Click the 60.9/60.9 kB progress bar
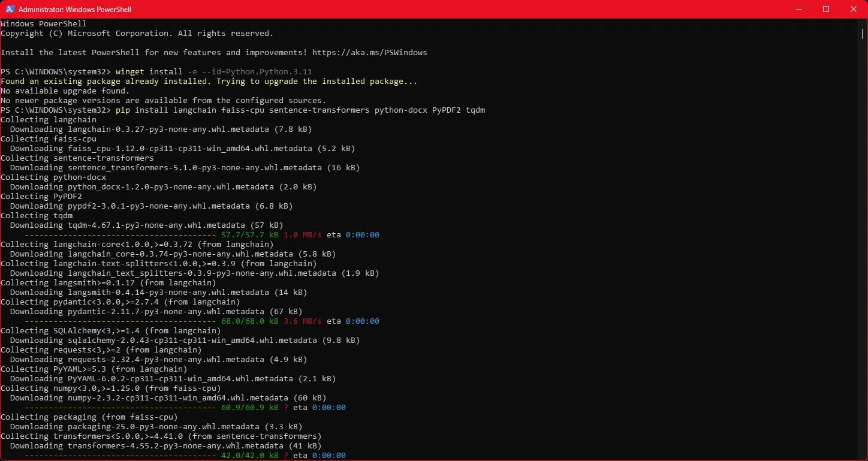This screenshot has height=461, width=868. click(120, 408)
